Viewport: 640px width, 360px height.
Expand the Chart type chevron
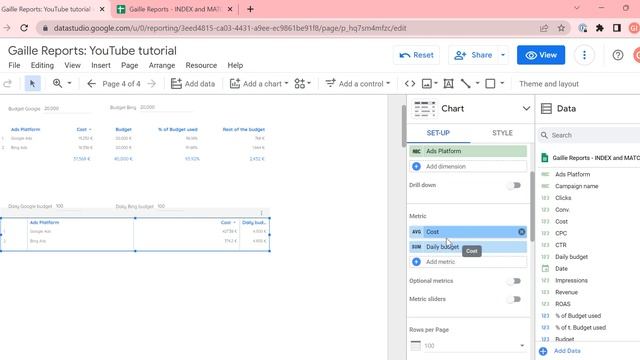pos(526,109)
